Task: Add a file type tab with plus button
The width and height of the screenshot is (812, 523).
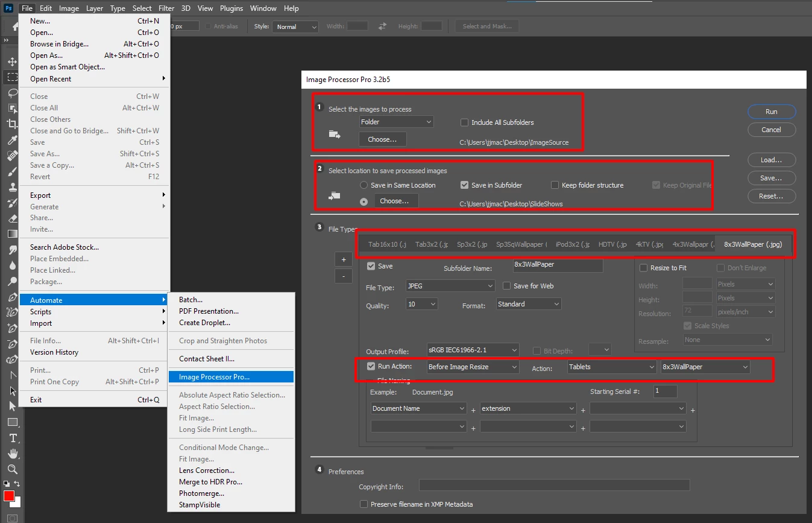Action: coord(344,259)
